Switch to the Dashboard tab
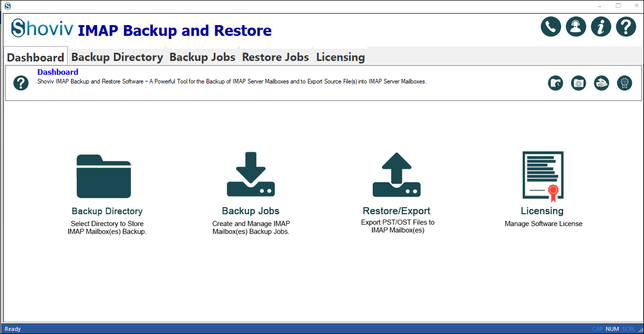The image size is (644, 334). 36,57
